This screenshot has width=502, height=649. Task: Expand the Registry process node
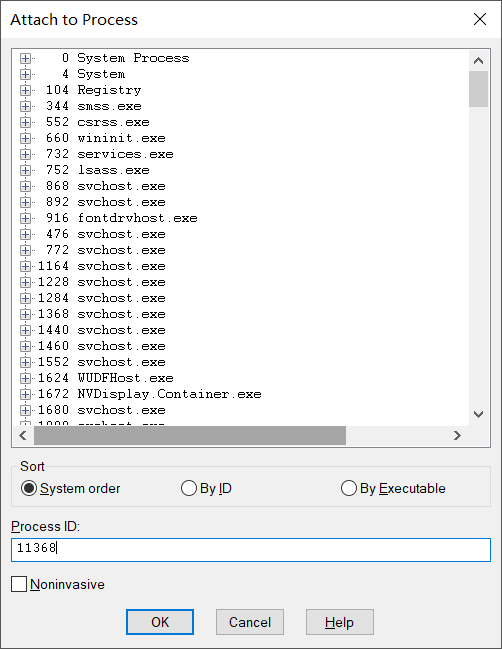(x=25, y=90)
